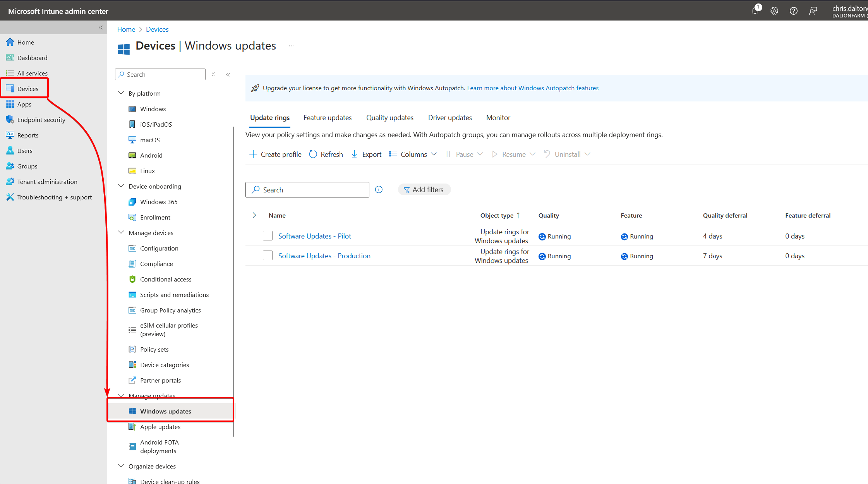Open Home in the left navigation
The width and height of the screenshot is (868, 484).
(x=26, y=42)
